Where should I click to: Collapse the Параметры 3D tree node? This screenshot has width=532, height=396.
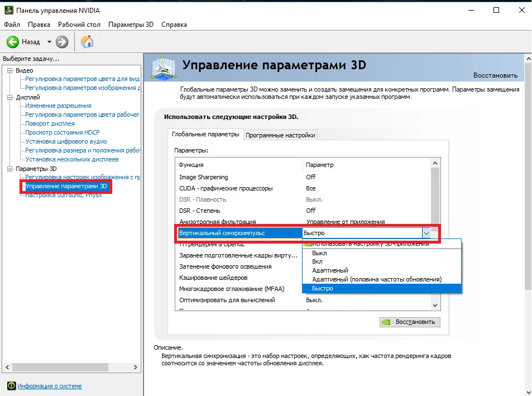click(x=10, y=169)
